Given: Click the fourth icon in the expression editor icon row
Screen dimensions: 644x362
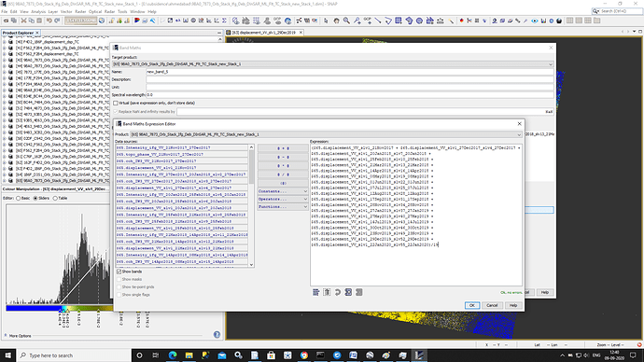Looking at the screenshot, I should pyautogui.click(x=348, y=292).
